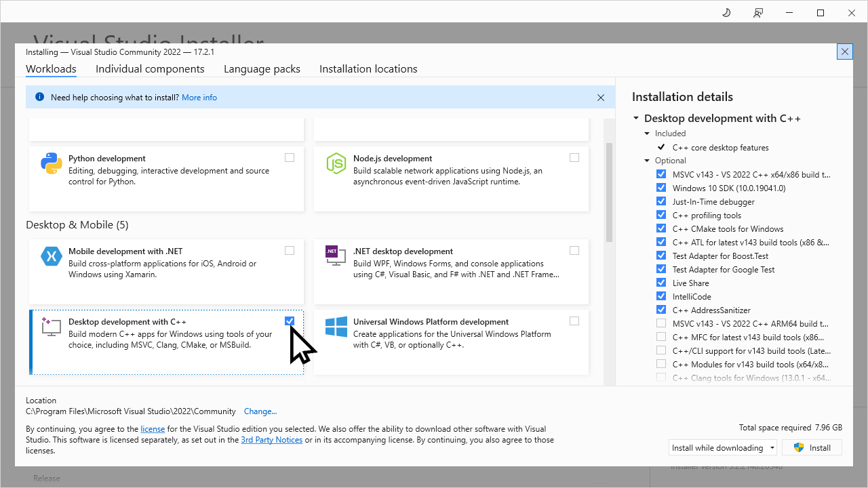This screenshot has height=488, width=868.
Task: Check .NET desktop development workload
Action: [x=574, y=251]
